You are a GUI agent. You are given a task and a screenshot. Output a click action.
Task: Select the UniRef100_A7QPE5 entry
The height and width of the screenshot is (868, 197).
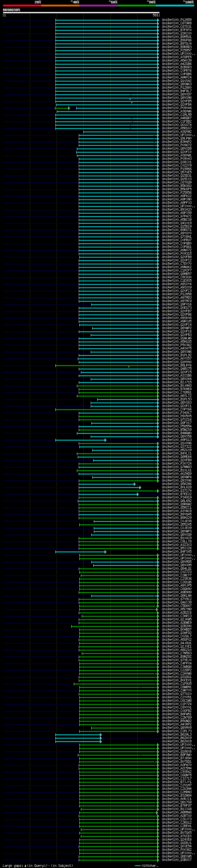[x=177, y=57]
